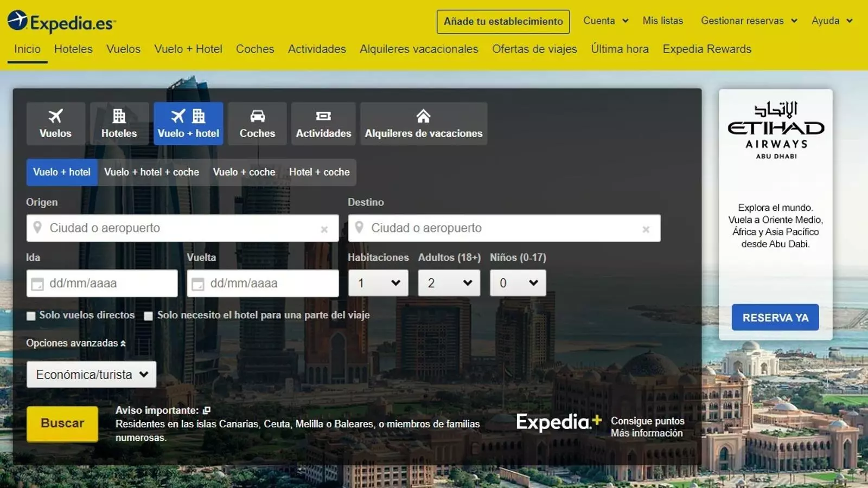Open the Niños (0-17) dropdown
The height and width of the screenshot is (488, 868).
pyautogui.click(x=518, y=283)
